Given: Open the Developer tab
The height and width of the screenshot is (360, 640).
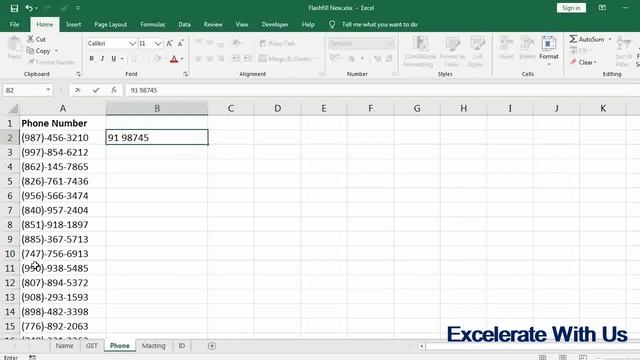Looking at the screenshot, I should tap(275, 24).
